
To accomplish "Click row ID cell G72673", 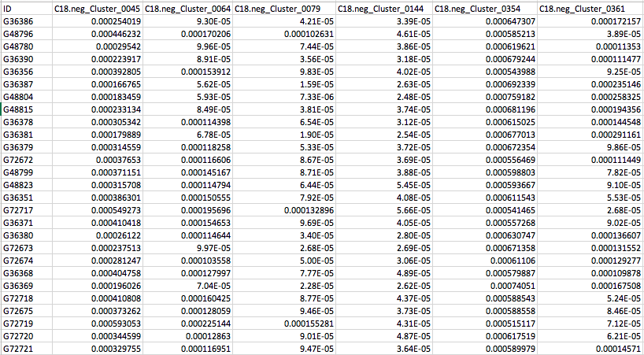I will click(27, 248).
